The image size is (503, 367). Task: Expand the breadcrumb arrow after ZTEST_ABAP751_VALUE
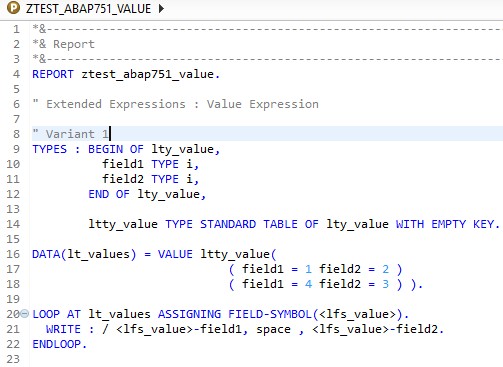coord(161,8)
